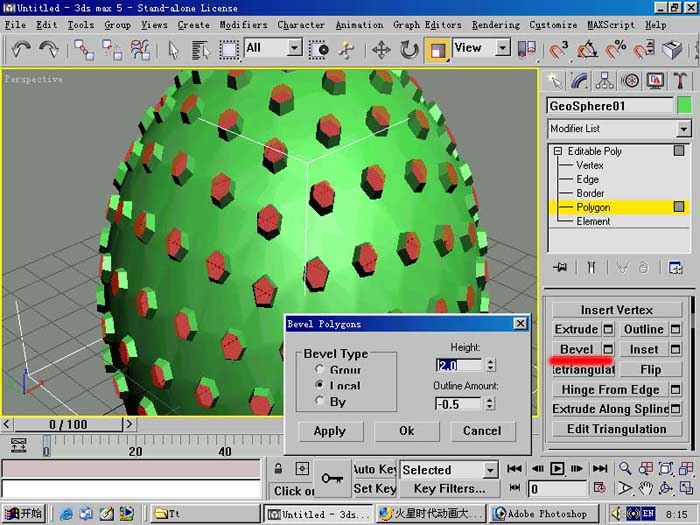Toggle the Percent Snap icon
Viewport: 700px width, 525px height.
[x=615, y=50]
